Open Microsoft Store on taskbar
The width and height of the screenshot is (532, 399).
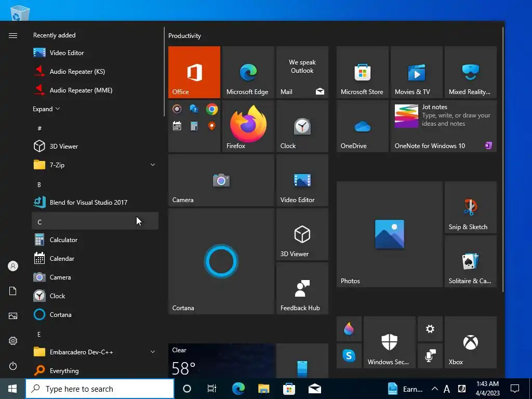click(x=289, y=389)
